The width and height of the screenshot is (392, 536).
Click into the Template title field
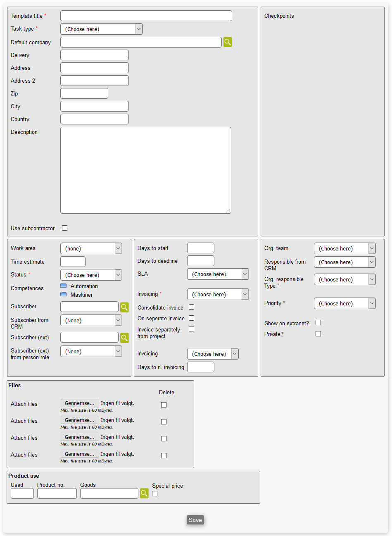point(146,16)
